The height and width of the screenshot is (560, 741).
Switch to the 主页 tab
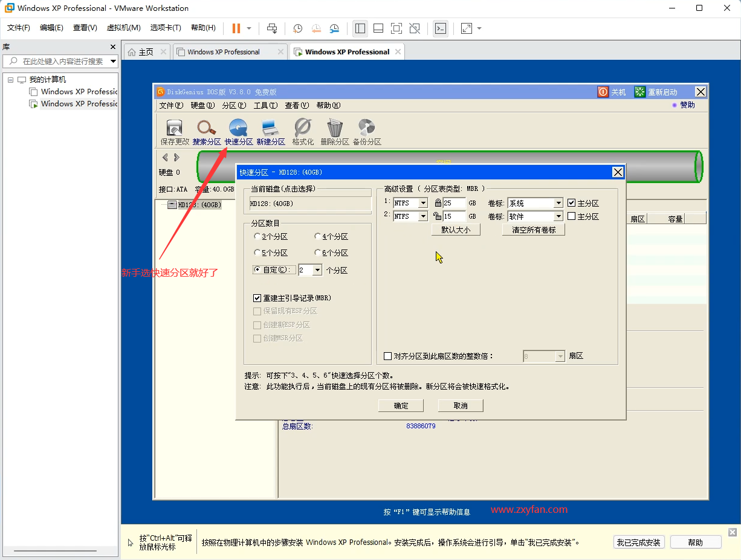point(146,51)
